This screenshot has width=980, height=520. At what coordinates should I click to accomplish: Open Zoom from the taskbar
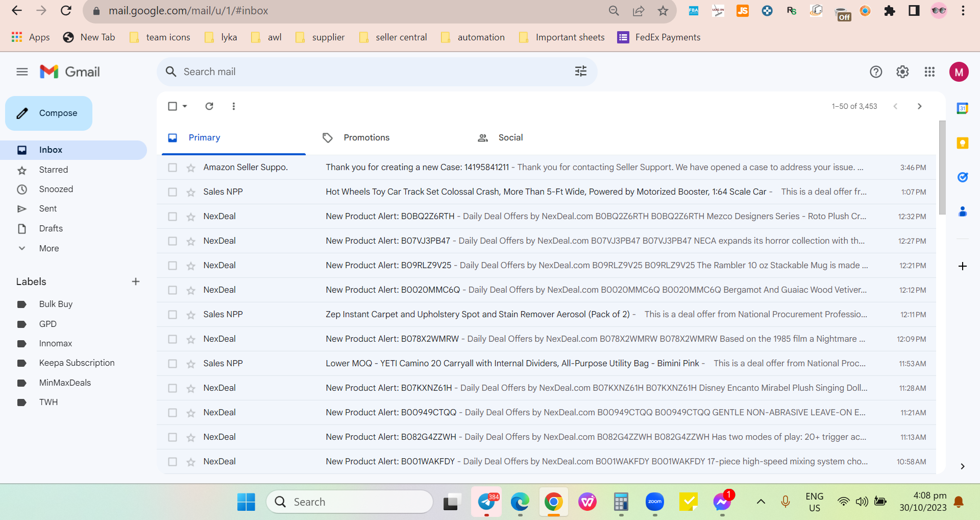click(x=655, y=502)
